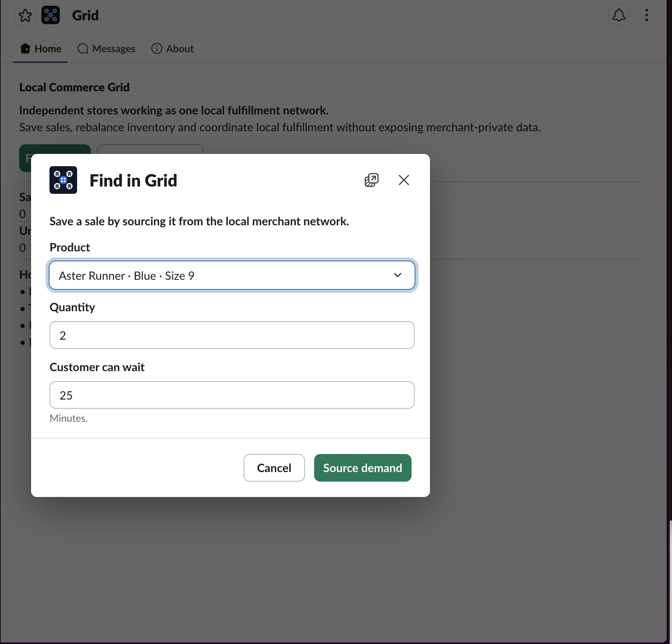This screenshot has width=672, height=644.
Task: Star the Grid app
Action: [x=25, y=15]
